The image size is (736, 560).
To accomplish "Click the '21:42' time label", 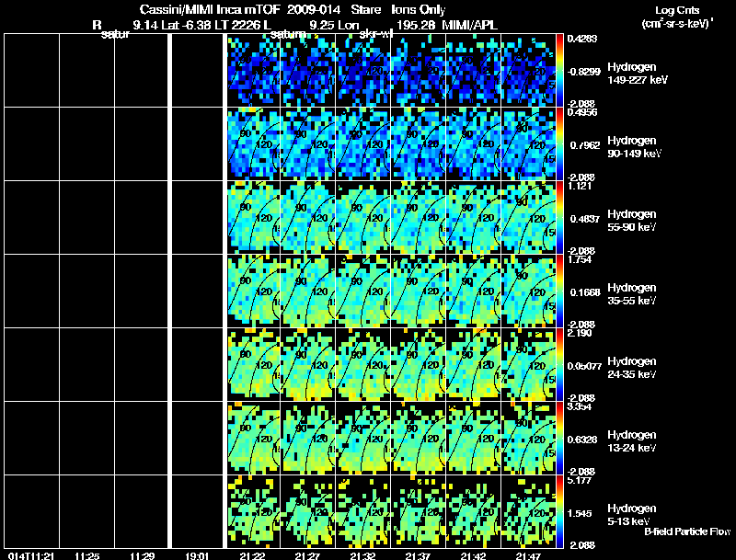I will pyautogui.click(x=473, y=555).
